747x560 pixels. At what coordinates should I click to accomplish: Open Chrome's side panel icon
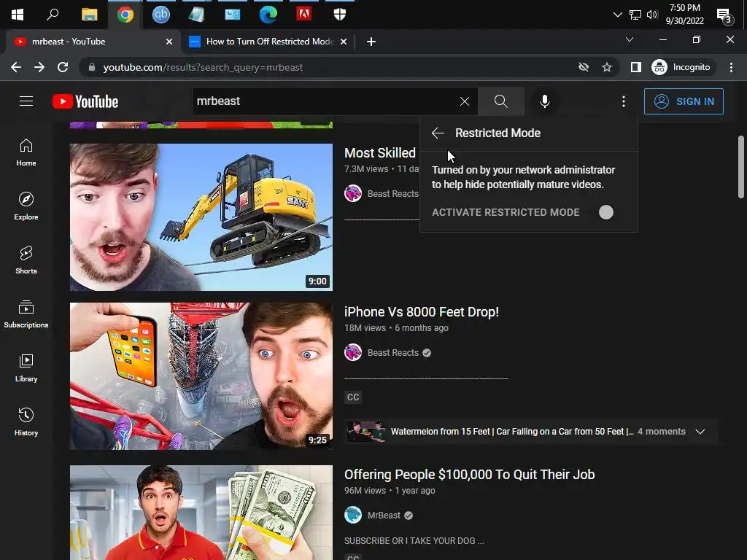click(635, 67)
